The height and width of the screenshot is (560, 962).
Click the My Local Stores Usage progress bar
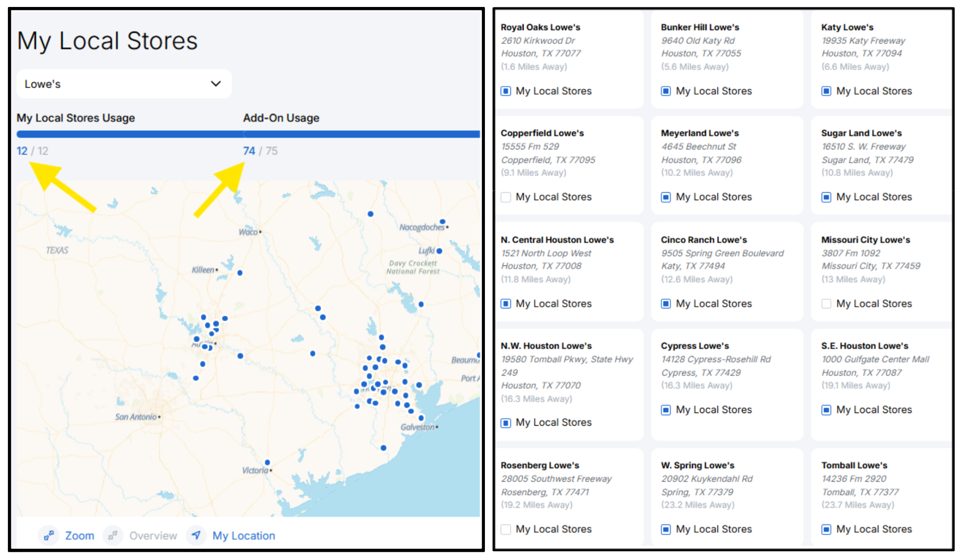[129, 134]
